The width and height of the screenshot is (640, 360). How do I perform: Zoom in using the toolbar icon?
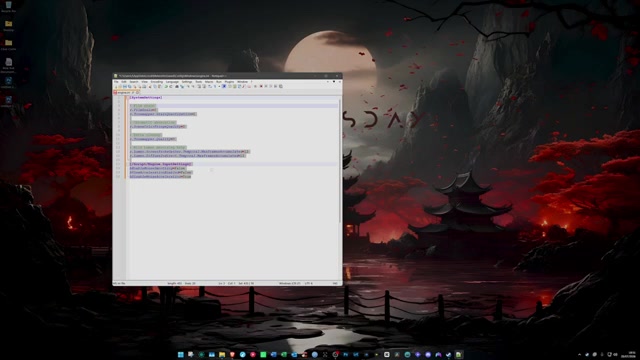pos(188,87)
